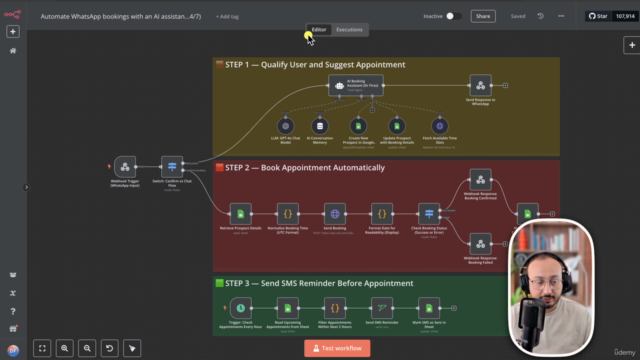Click the GitHub Star button
This screenshot has height=360, width=640.
598,16
